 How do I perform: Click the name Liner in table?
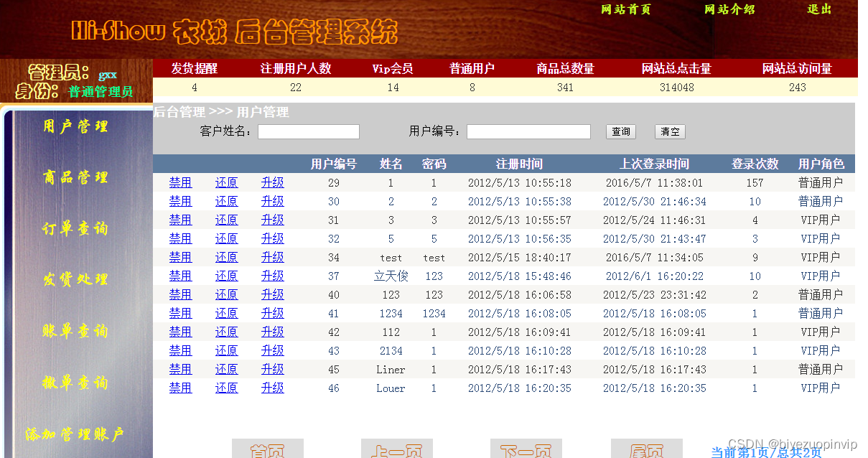coord(391,369)
